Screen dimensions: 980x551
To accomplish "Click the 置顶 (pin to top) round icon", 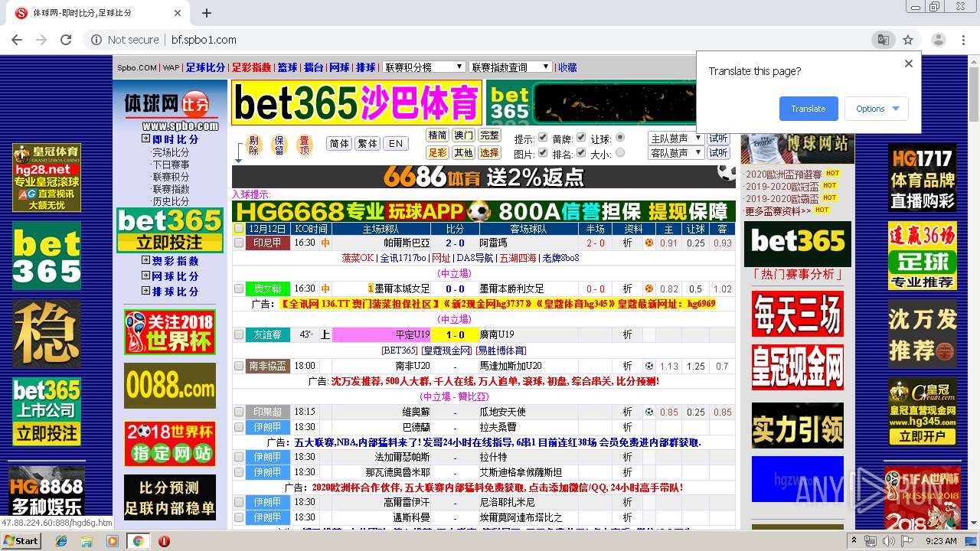I will 304,145.
